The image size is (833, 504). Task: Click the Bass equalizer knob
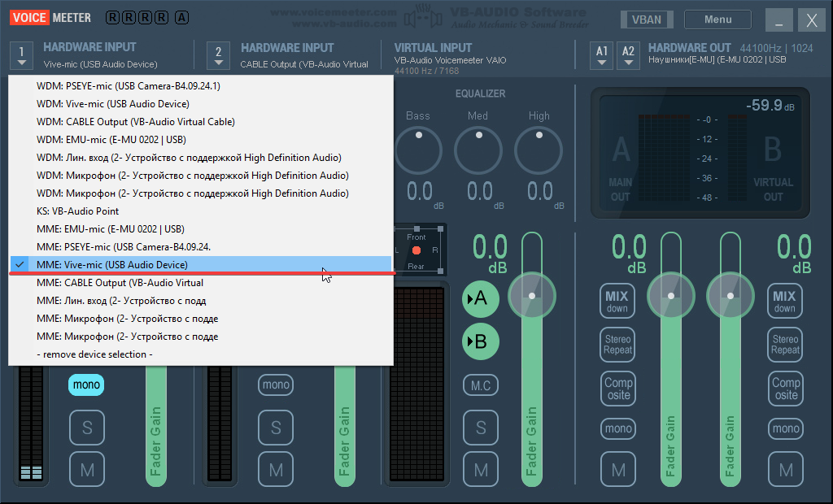coord(417,150)
